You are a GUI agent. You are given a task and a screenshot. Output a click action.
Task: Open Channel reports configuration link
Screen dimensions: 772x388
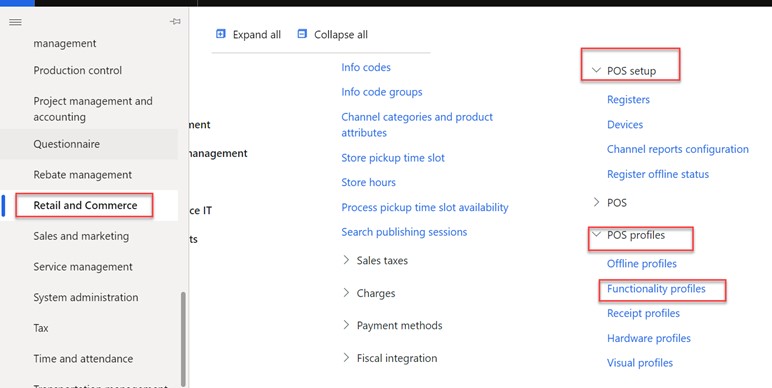pos(678,149)
